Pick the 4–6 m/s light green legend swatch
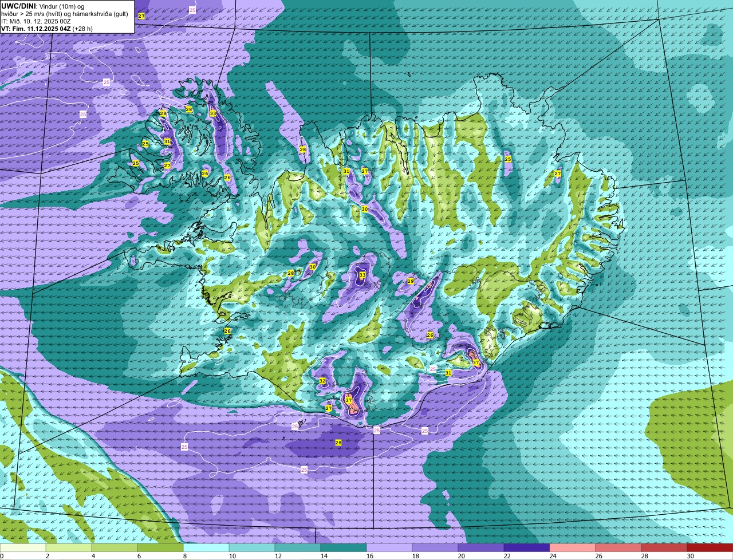Screen dimensions: 733x560 click(115, 548)
